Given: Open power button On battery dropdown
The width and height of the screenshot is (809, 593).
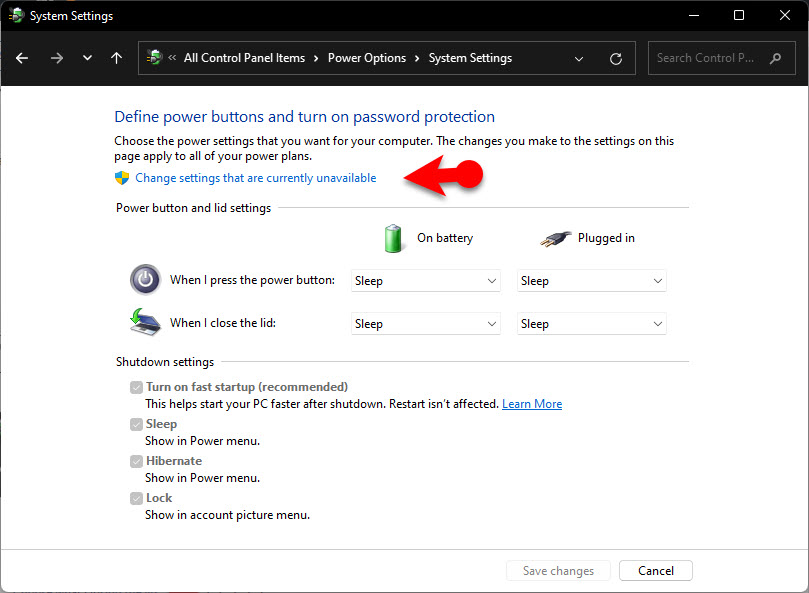Looking at the screenshot, I should pyautogui.click(x=426, y=281).
